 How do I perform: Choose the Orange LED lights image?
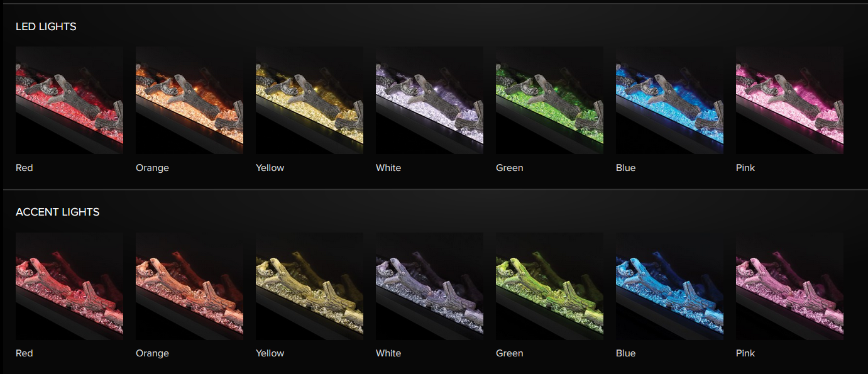(189, 100)
